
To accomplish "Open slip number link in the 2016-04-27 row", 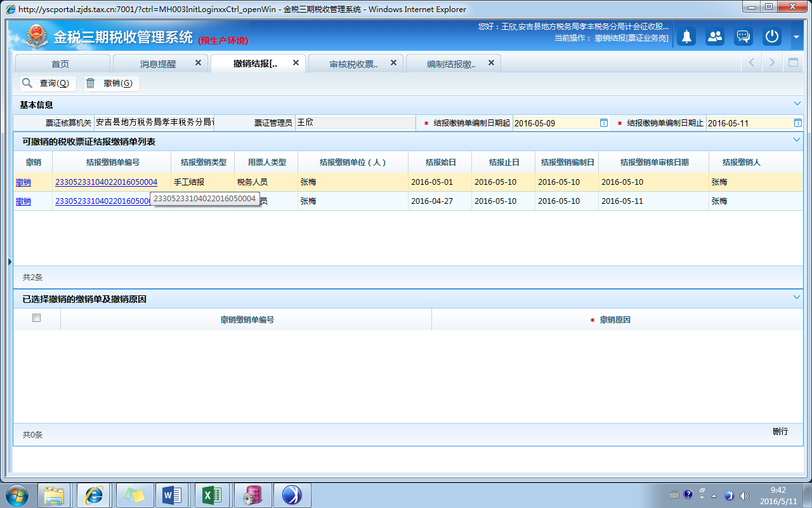I will click(103, 201).
